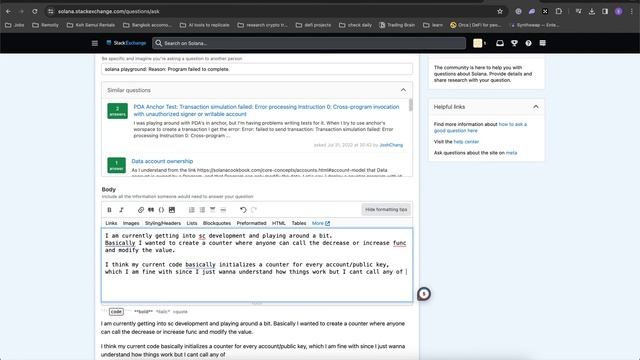Insert code sample with braces icon
640x360 pixels.
[x=161, y=210]
